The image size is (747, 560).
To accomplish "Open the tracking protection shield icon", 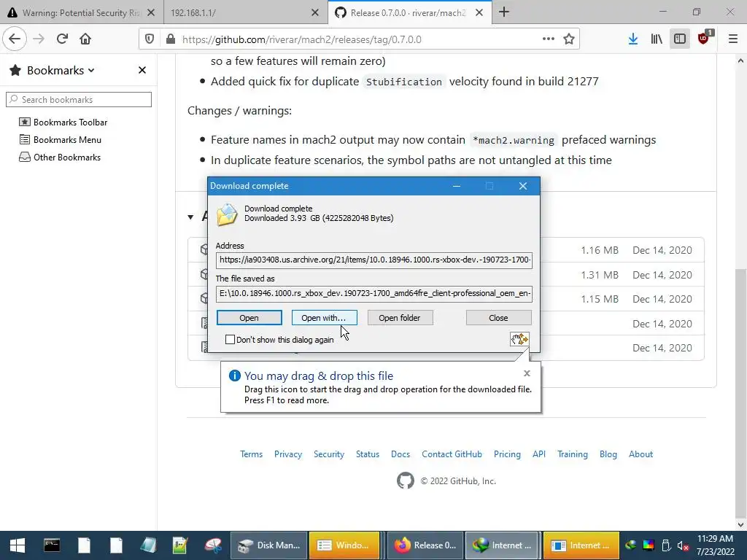I will click(150, 39).
